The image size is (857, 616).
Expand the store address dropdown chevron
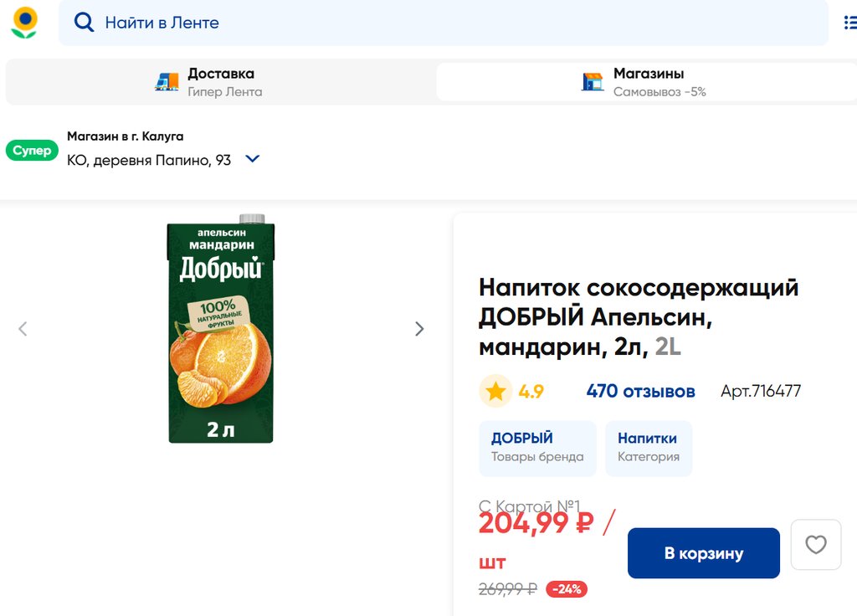click(x=252, y=159)
